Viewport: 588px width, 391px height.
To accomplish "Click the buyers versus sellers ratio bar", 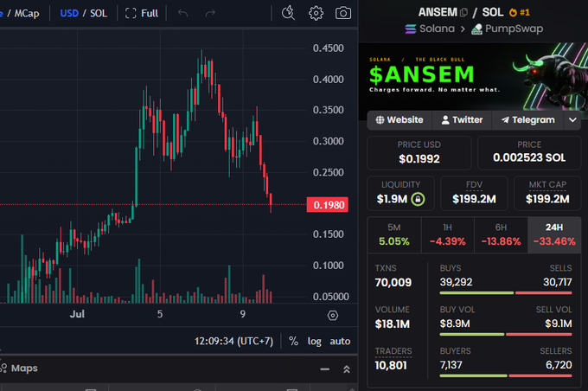I will click(506, 375).
